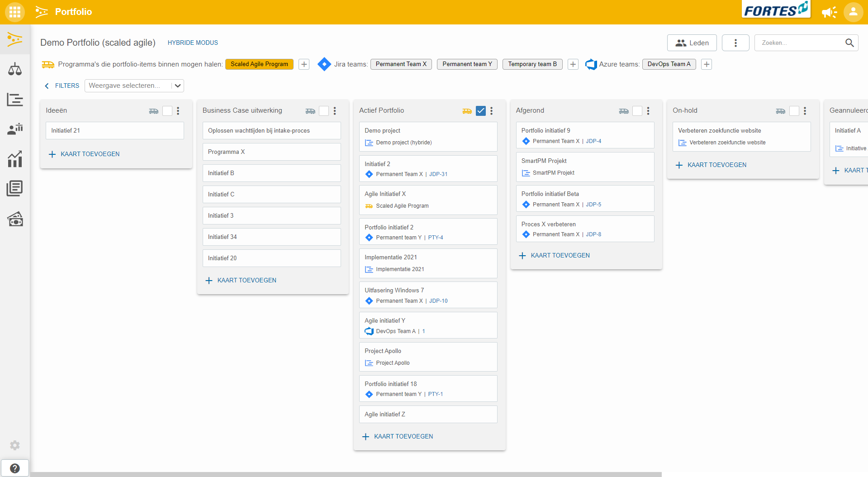The image size is (868, 477).
Task: Open the kebab menu on the Business Case uitwerking column
Action: click(x=335, y=110)
